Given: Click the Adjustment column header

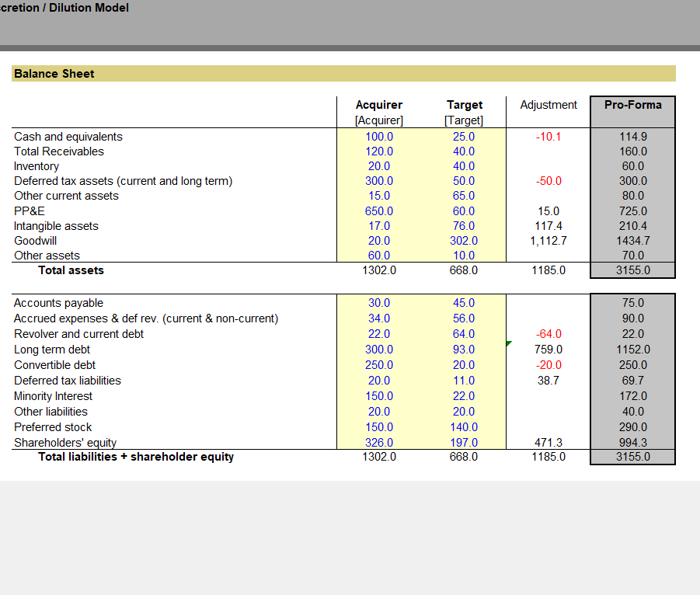Looking at the screenshot, I should [x=549, y=105].
